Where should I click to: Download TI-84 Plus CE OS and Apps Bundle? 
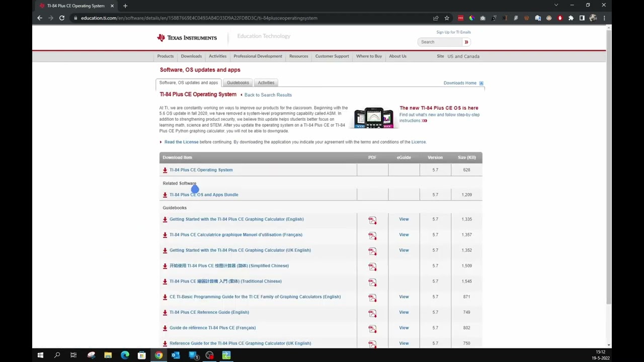[x=204, y=195]
